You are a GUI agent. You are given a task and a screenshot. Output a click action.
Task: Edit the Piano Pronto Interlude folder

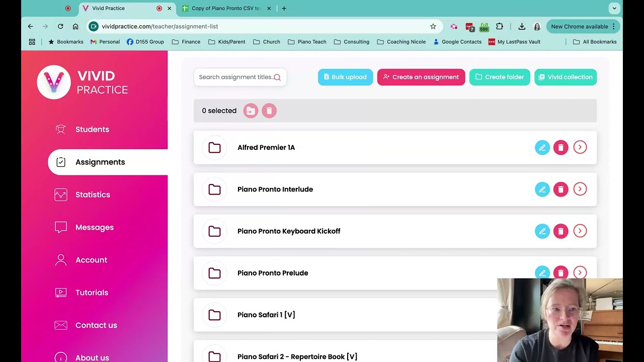(542, 189)
